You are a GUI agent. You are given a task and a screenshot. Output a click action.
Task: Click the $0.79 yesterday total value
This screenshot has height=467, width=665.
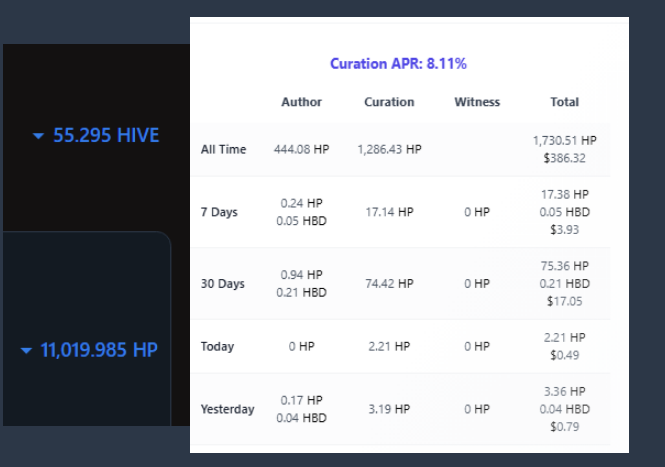[564, 427]
